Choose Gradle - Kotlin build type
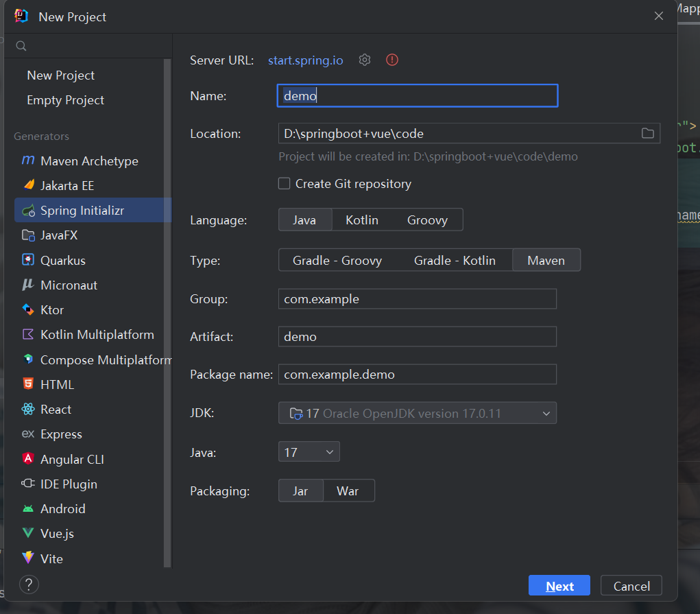 tap(455, 261)
